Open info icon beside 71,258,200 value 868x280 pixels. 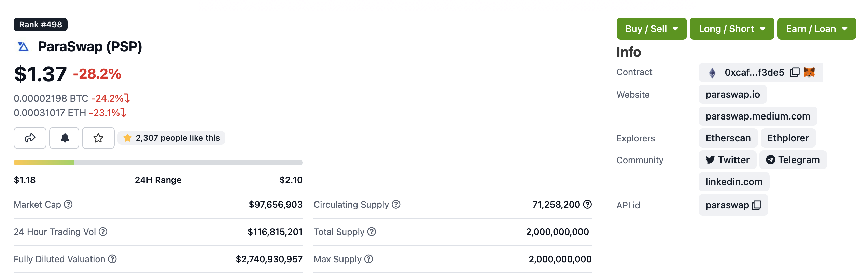point(587,205)
